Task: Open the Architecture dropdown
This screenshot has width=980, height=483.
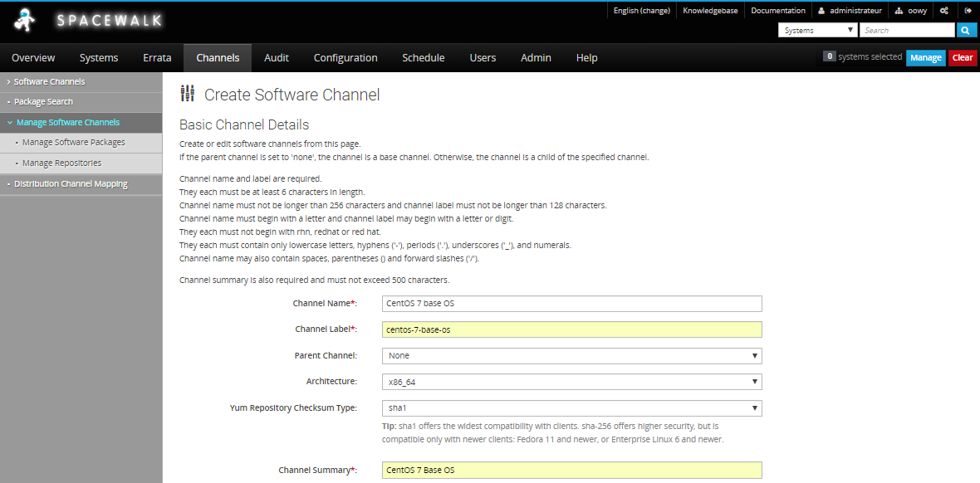Action: click(x=571, y=382)
